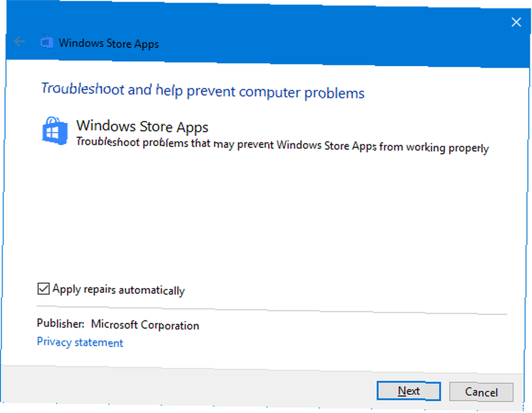Click the small Store icon in the title bar
Image resolution: width=532 pixels, height=413 pixels.
coord(47,42)
